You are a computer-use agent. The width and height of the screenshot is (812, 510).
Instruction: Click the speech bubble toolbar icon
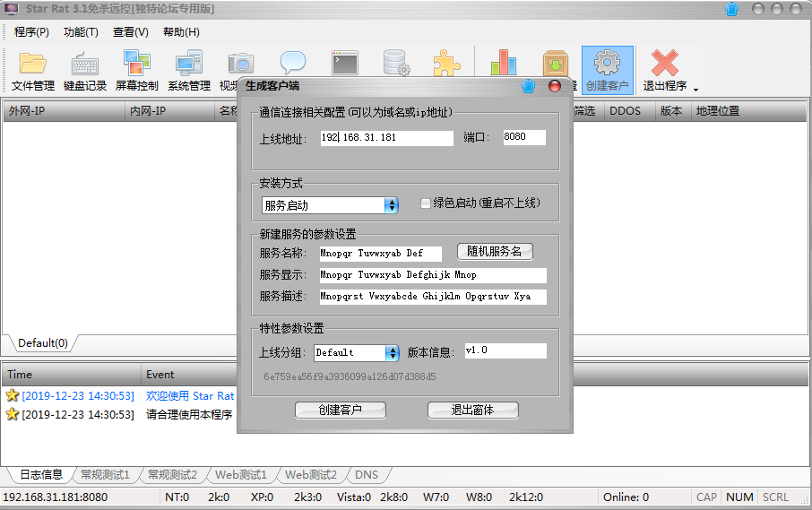click(x=293, y=63)
